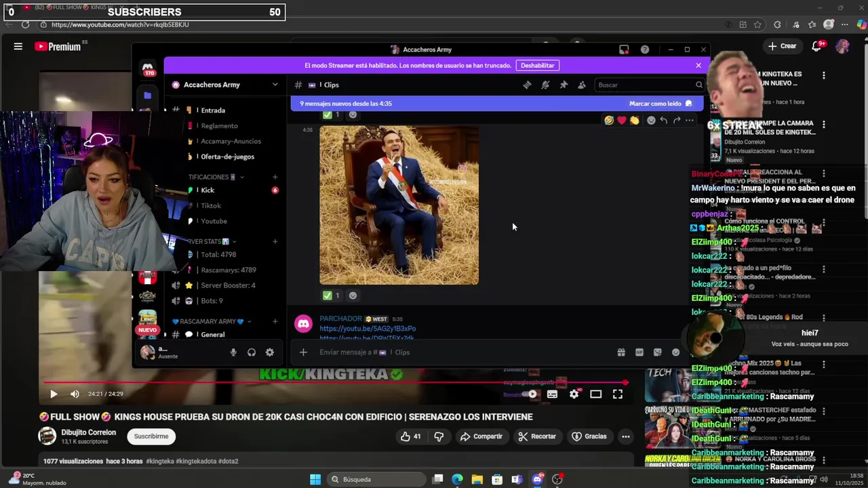This screenshot has height=488, width=868.
Task: Toggle Discord headphone deafen
Action: coord(252,352)
